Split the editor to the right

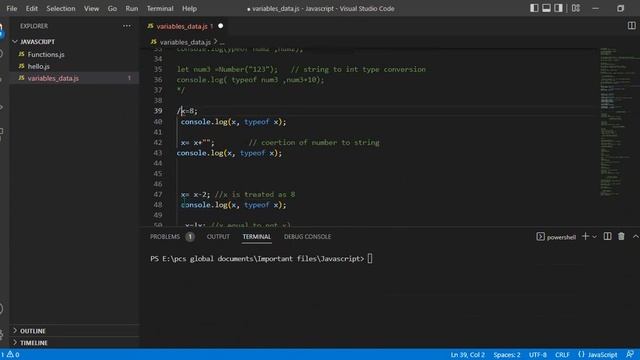[x=631, y=26]
